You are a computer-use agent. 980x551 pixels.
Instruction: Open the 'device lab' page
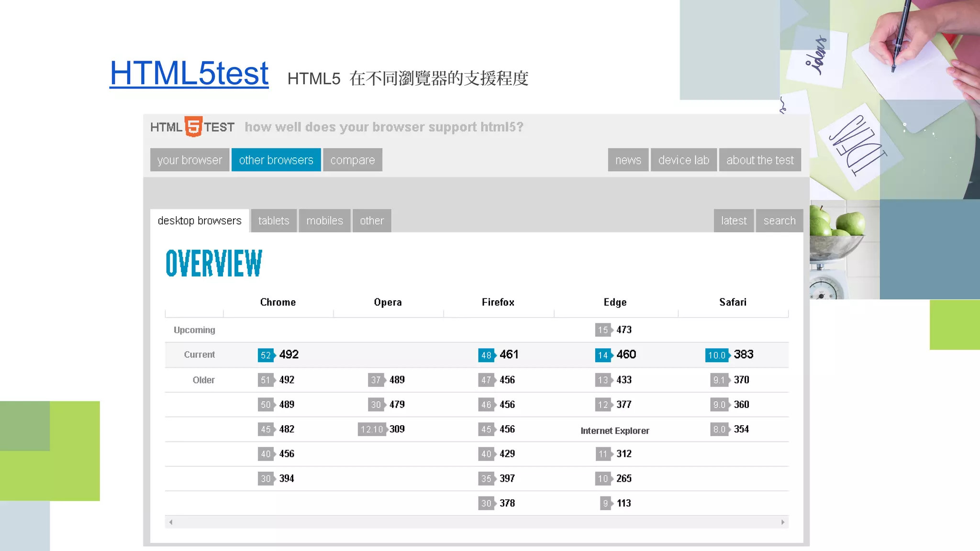coord(684,160)
